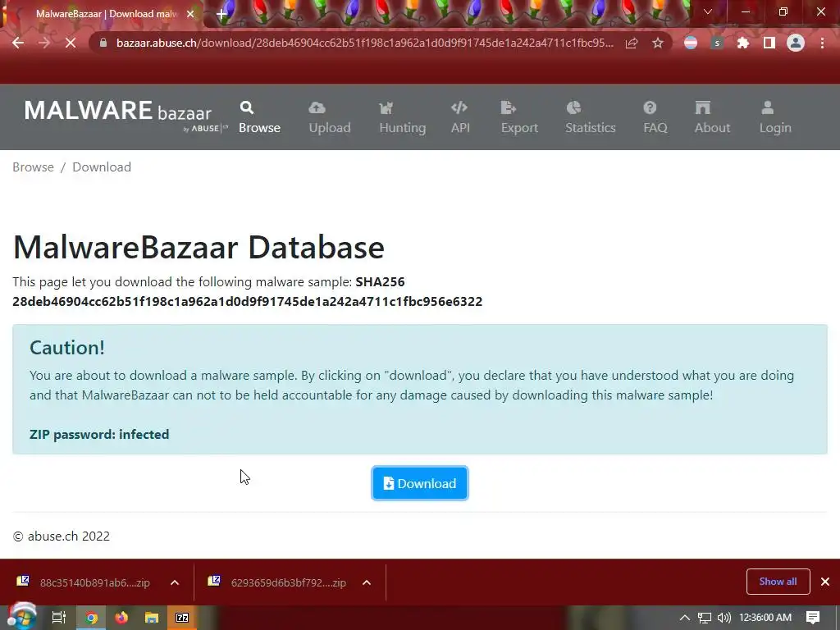Click the striped flag extension icon

click(x=691, y=43)
